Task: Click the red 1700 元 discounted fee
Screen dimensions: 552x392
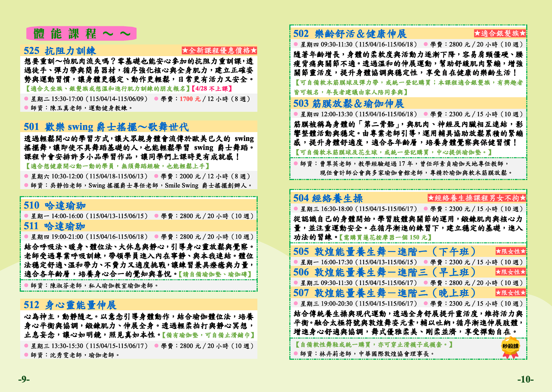Action: (190, 99)
